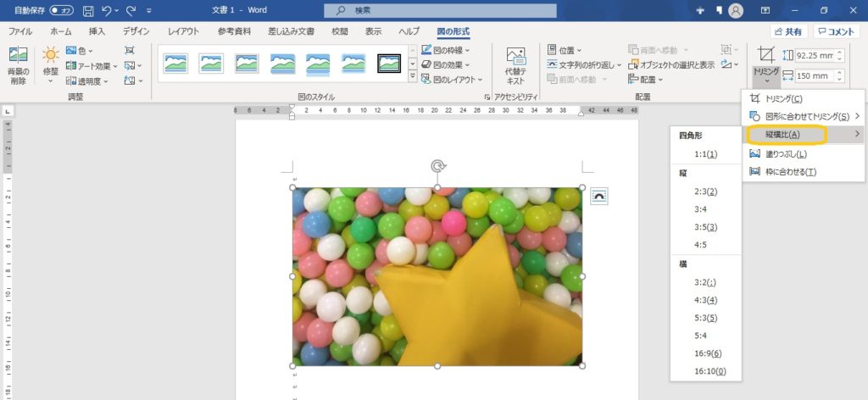Toggle the 自動保存 autosave switch

[x=61, y=10]
